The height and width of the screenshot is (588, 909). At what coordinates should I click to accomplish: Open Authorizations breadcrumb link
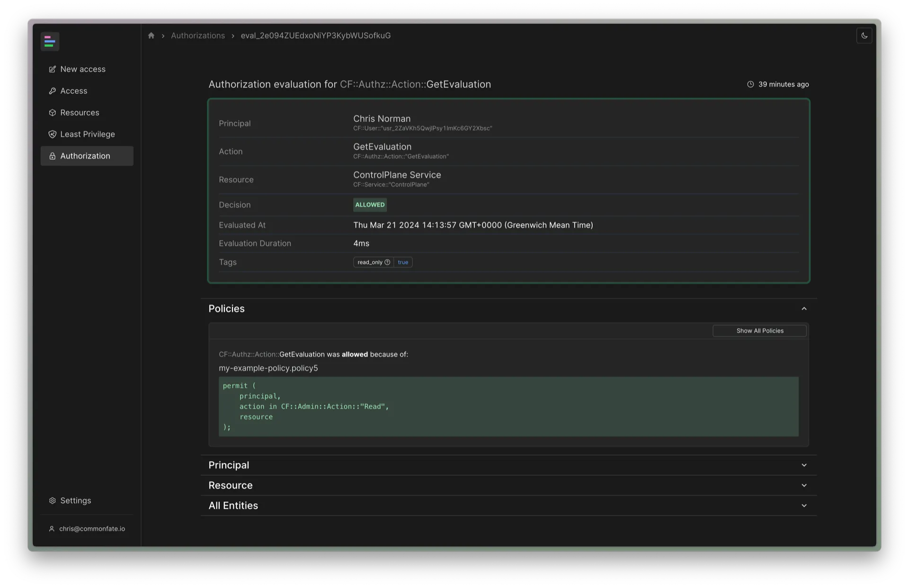[198, 36]
